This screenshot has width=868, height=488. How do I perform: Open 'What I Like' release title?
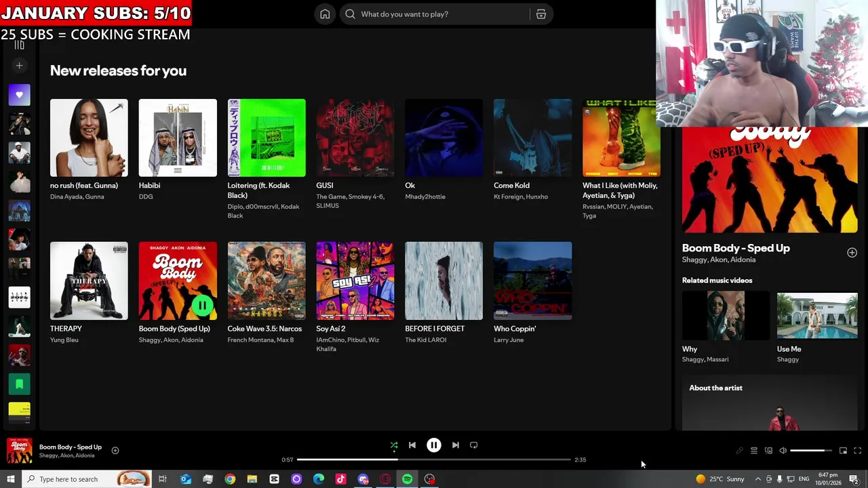point(620,190)
